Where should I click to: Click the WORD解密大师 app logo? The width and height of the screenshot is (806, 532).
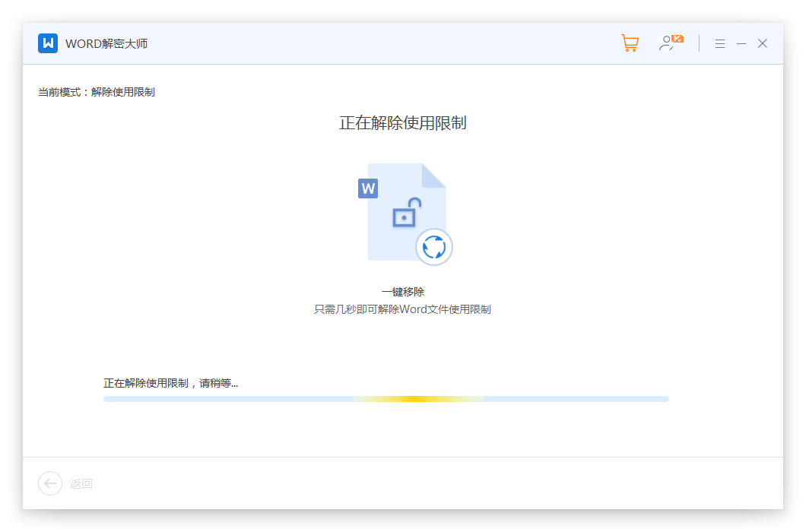[x=48, y=43]
